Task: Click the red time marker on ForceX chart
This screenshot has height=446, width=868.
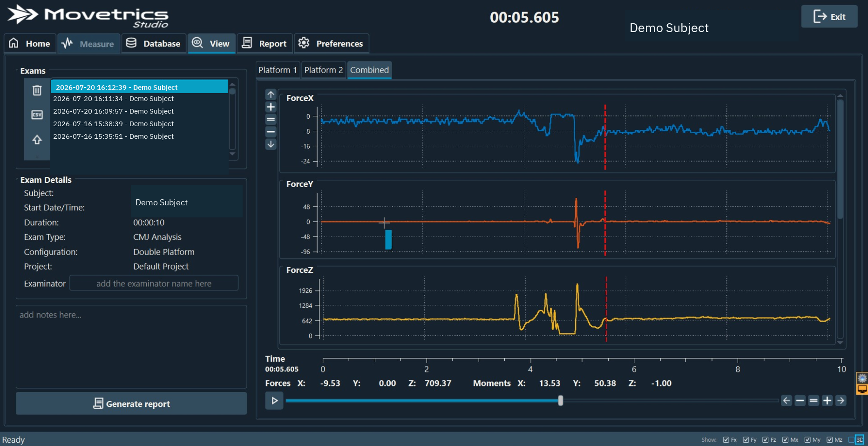Action: [x=605, y=137]
